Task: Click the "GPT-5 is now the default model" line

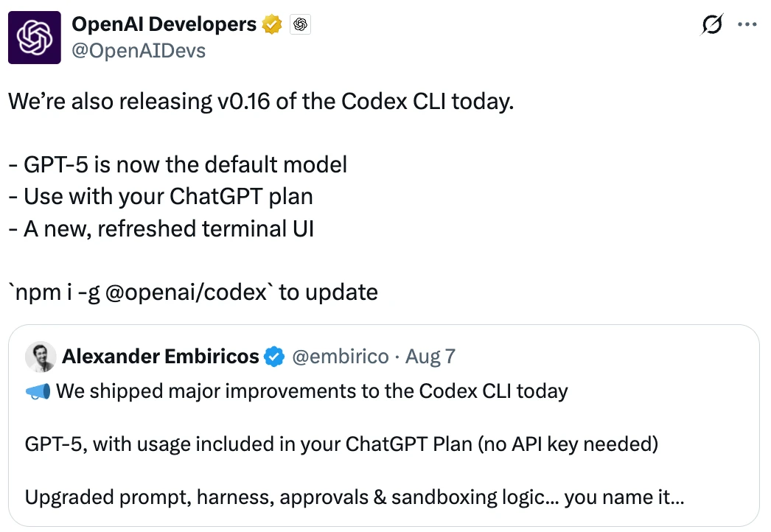Action: (x=178, y=164)
